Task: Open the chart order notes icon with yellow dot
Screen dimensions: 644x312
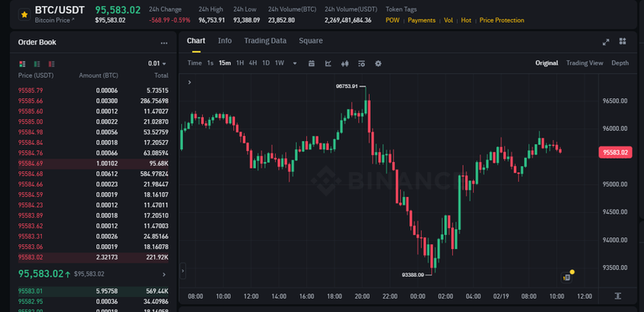Action: click(x=567, y=277)
